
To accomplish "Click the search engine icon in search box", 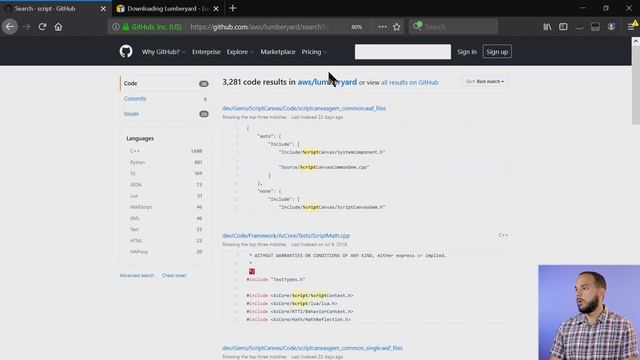I will click(x=417, y=27).
